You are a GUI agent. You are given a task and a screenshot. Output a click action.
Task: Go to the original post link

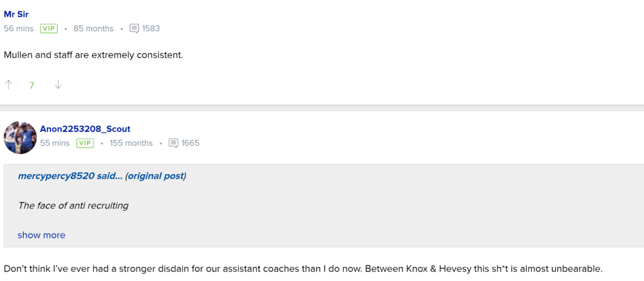155,176
